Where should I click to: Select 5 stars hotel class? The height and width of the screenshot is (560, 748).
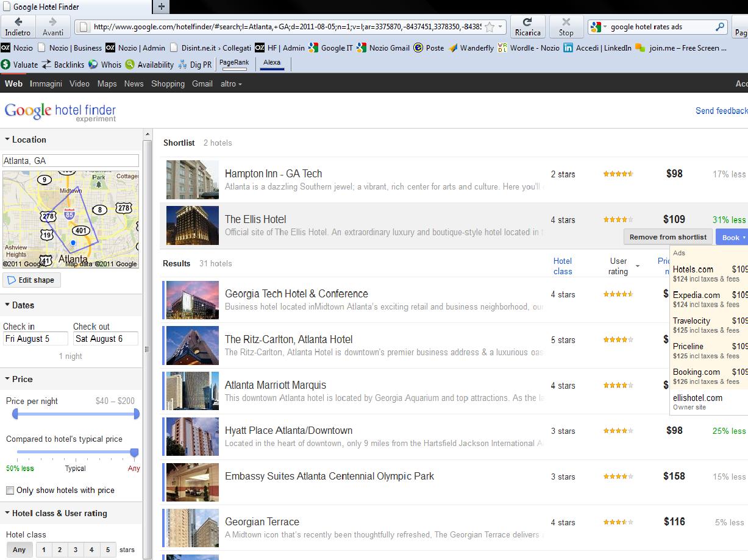tap(107, 550)
